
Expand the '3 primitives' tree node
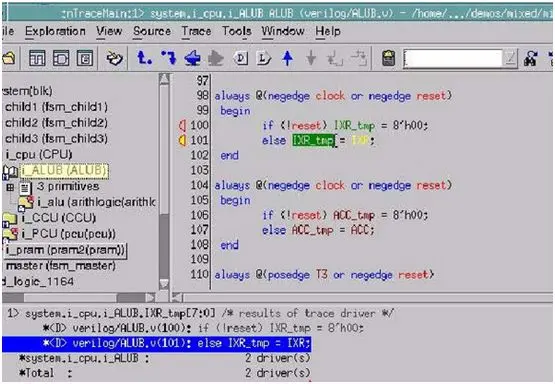point(10,187)
